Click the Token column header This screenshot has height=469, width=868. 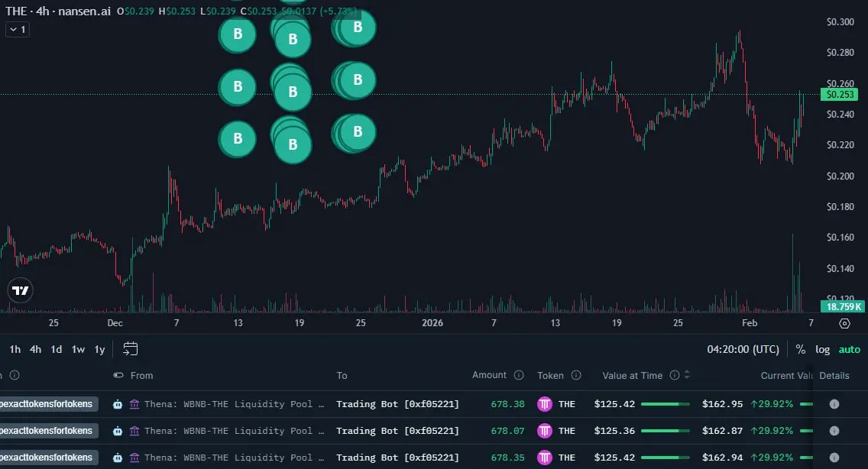(x=550, y=375)
